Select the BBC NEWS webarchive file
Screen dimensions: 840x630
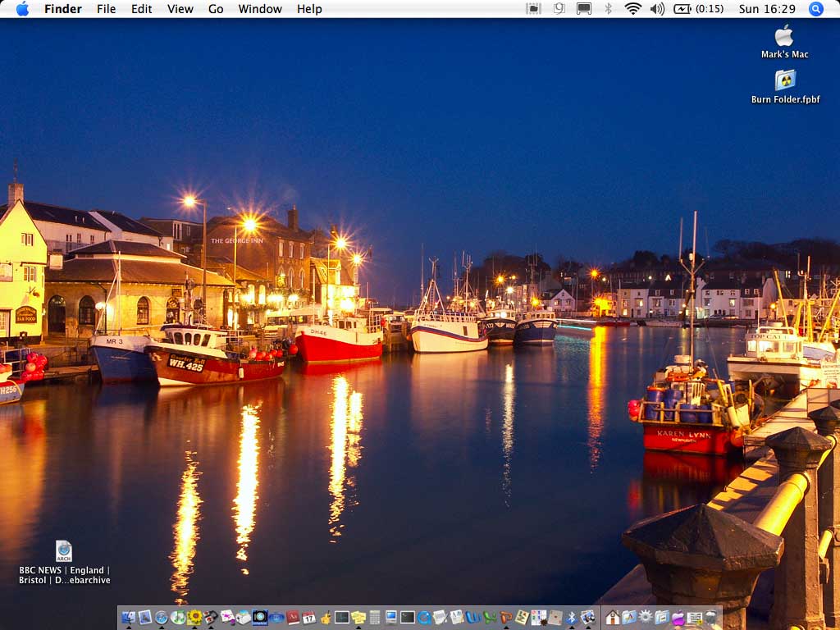(64, 551)
